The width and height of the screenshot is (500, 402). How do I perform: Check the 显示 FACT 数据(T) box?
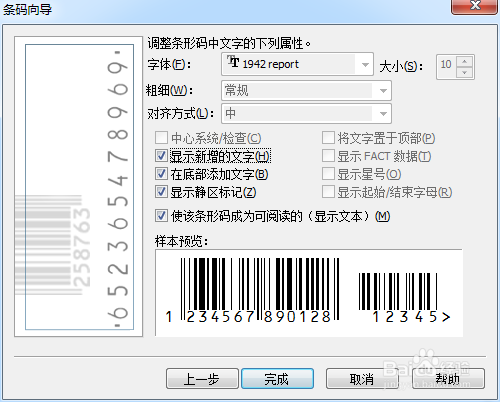point(328,156)
